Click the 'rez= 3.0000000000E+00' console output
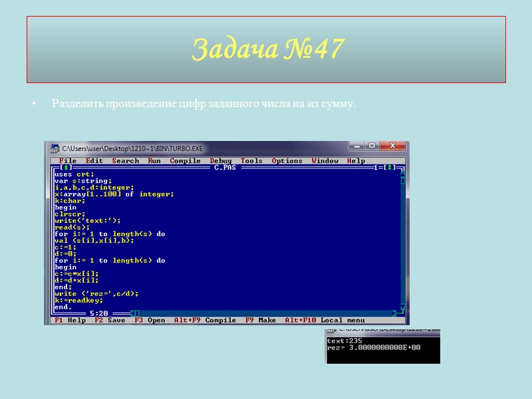 374,347
